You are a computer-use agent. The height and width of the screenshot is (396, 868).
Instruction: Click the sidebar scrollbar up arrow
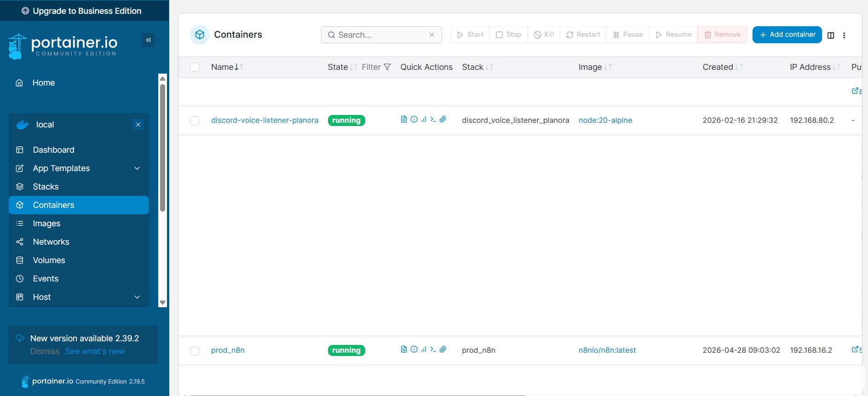click(162, 78)
